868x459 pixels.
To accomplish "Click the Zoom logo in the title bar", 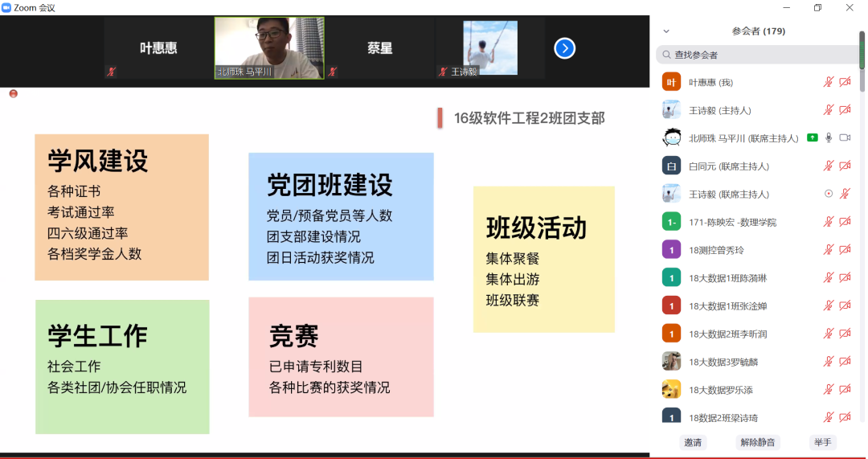I will pos(6,7).
